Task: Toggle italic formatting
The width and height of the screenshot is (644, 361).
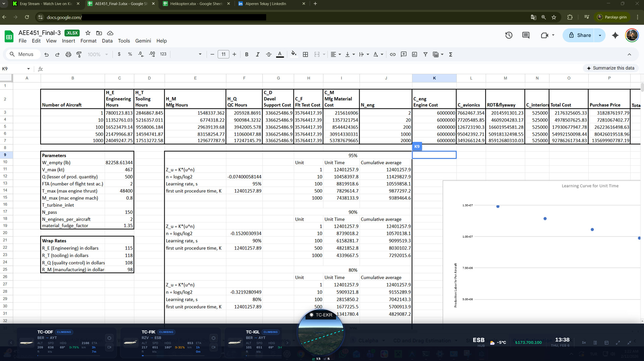Action: (x=258, y=54)
